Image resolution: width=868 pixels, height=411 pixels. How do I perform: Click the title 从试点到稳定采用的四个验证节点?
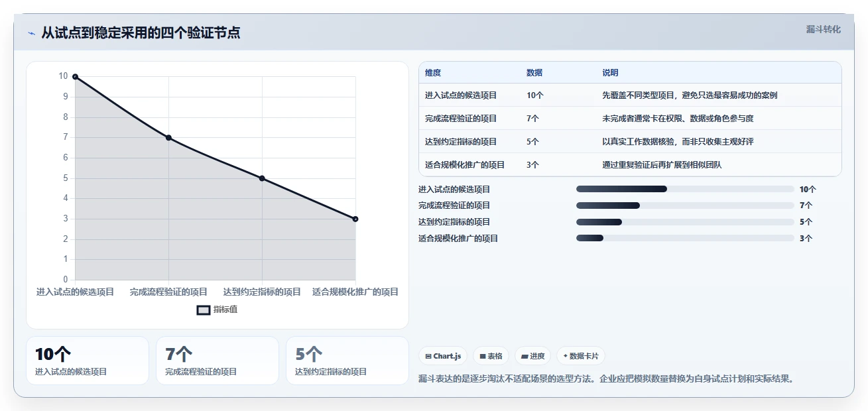tap(141, 32)
